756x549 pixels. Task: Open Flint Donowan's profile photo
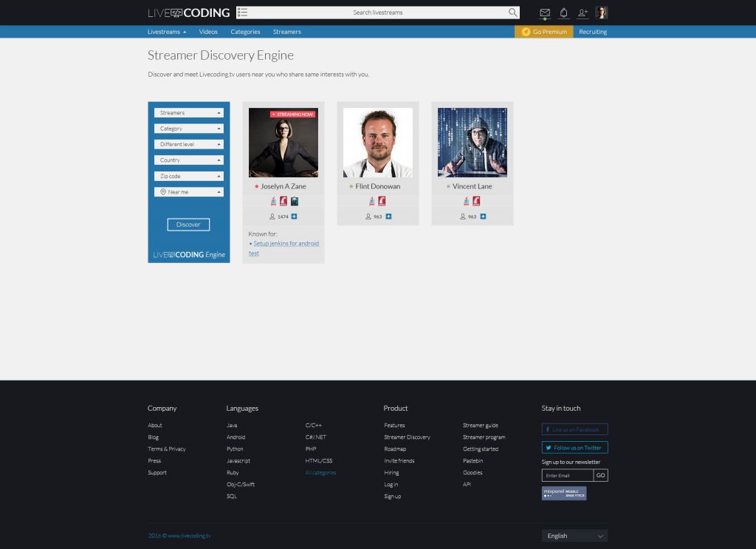coord(378,143)
